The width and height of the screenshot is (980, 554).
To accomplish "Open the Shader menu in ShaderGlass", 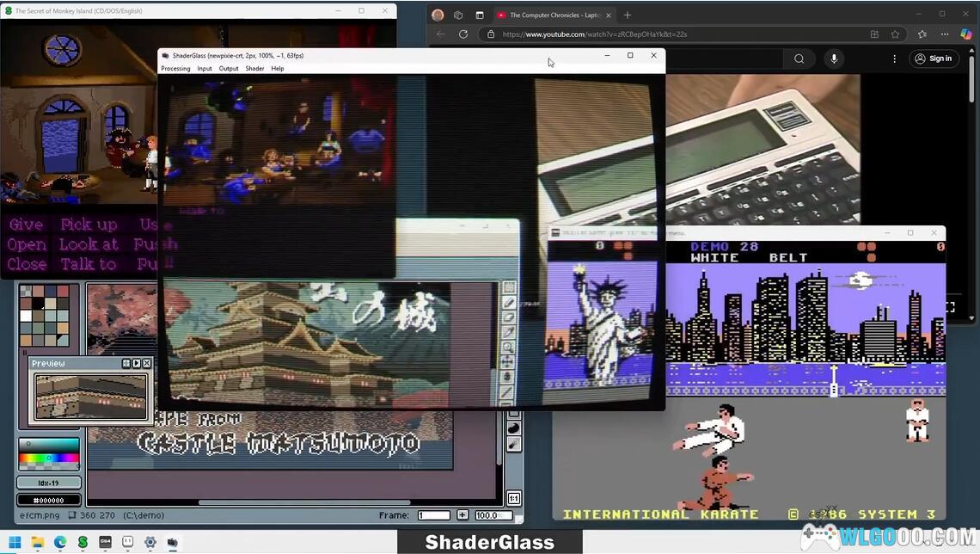I will (x=254, y=69).
